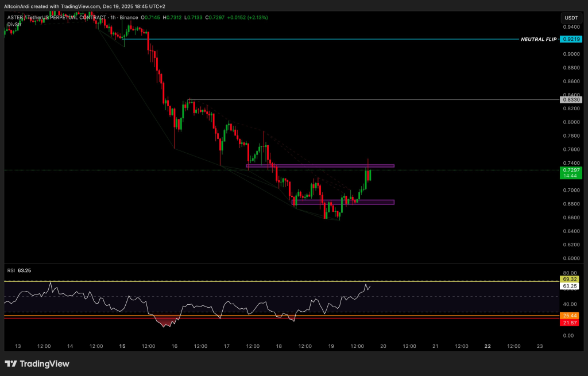Click the orange 25.44 RSI level tag

point(571,316)
